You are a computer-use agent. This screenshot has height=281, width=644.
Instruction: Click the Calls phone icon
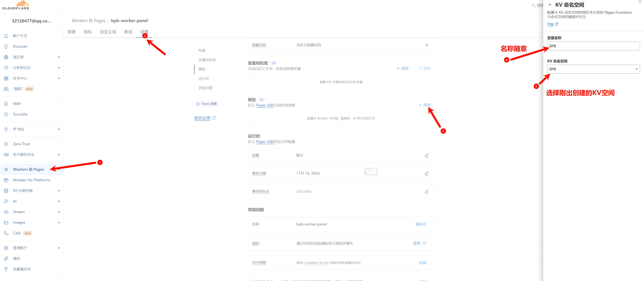click(6, 233)
